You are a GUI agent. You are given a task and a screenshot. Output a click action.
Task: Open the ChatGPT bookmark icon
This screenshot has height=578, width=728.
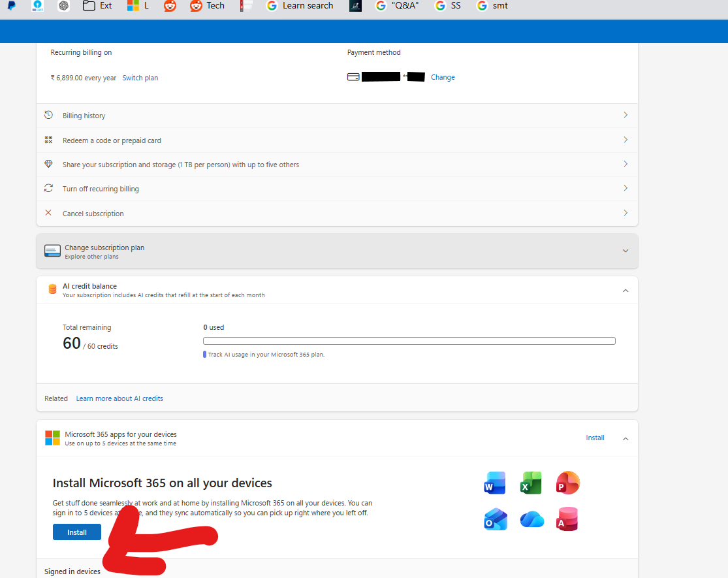click(63, 6)
